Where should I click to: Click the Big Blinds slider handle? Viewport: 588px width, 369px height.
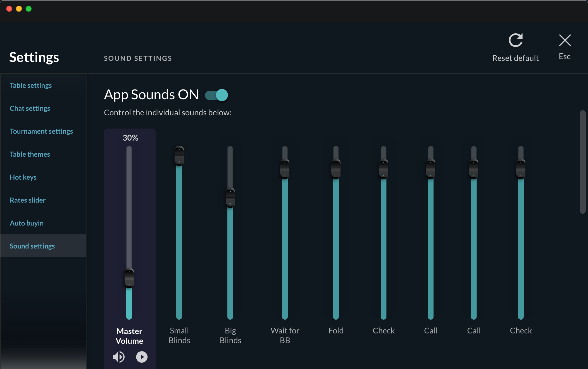[230, 198]
